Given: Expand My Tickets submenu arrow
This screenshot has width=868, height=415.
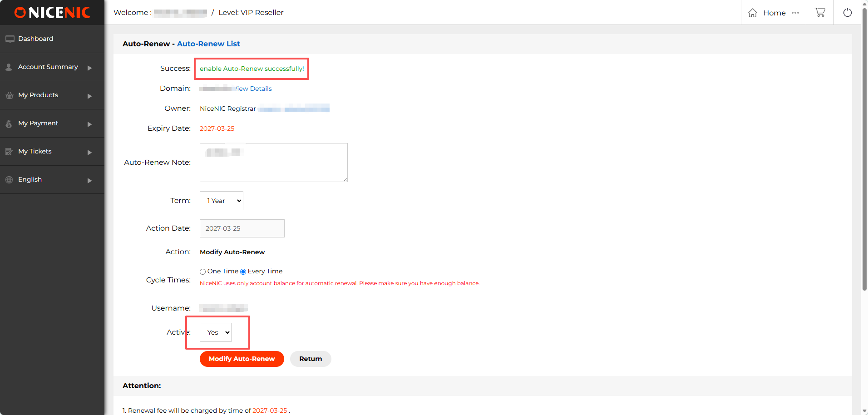Looking at the screenshot, I should [89, 153].
